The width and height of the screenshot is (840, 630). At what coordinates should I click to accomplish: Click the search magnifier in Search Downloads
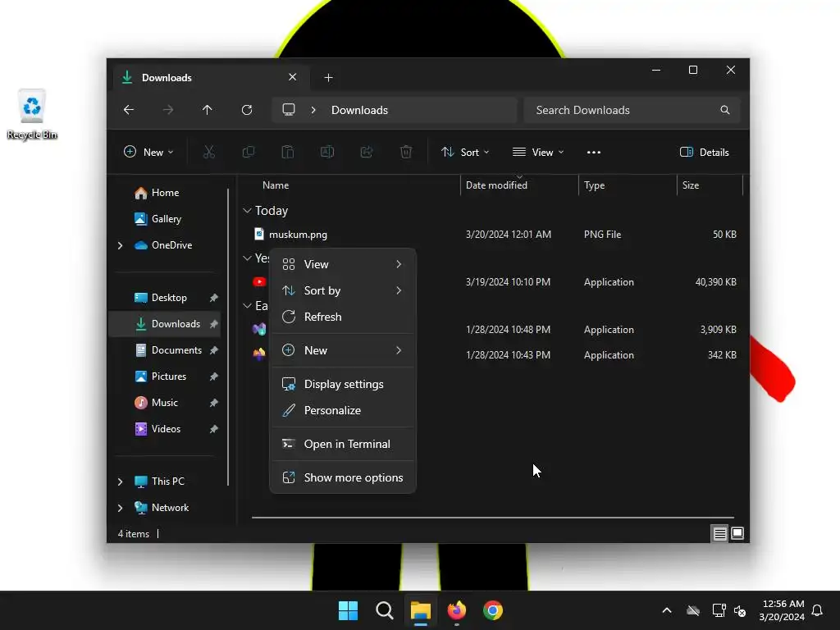coord(725,110)
